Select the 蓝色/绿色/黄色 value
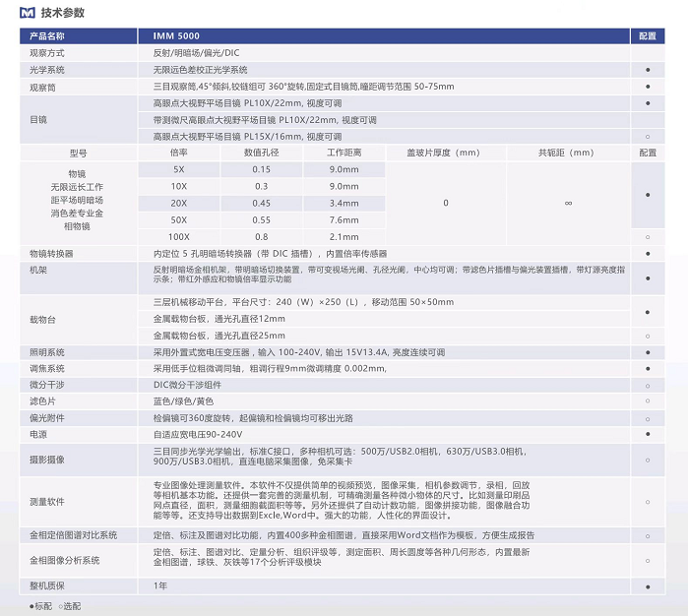The height and width of the screenshot is (616, 688). 183,401
